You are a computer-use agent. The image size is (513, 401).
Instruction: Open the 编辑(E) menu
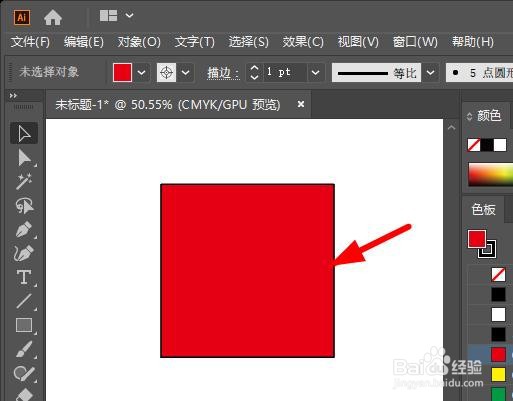(x=84, y=42)
